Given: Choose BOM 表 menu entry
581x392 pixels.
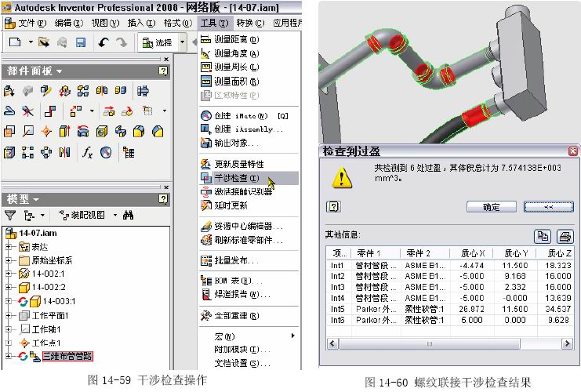Looking at the screenshot, I should [x=249, y=281].
